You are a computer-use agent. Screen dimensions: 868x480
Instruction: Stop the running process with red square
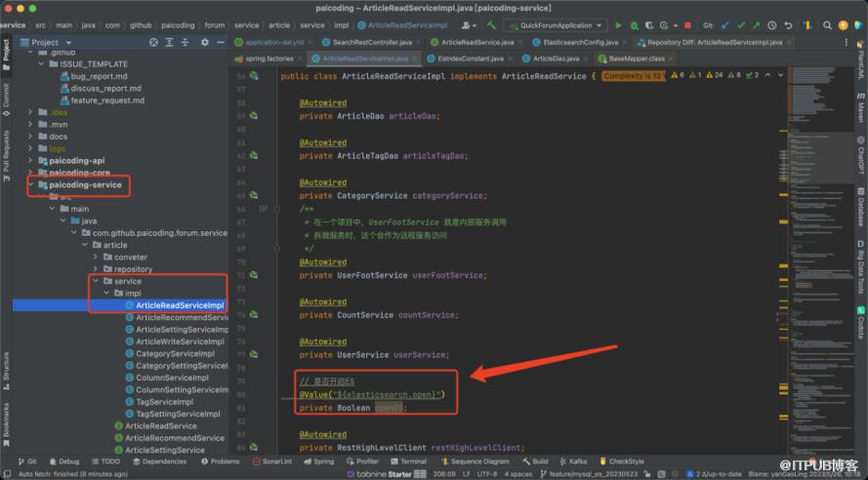(x=689, y=25)
